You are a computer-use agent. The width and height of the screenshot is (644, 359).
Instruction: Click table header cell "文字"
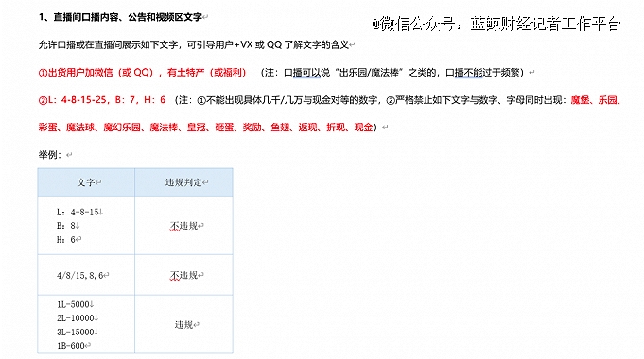click(x=86, y=182)
